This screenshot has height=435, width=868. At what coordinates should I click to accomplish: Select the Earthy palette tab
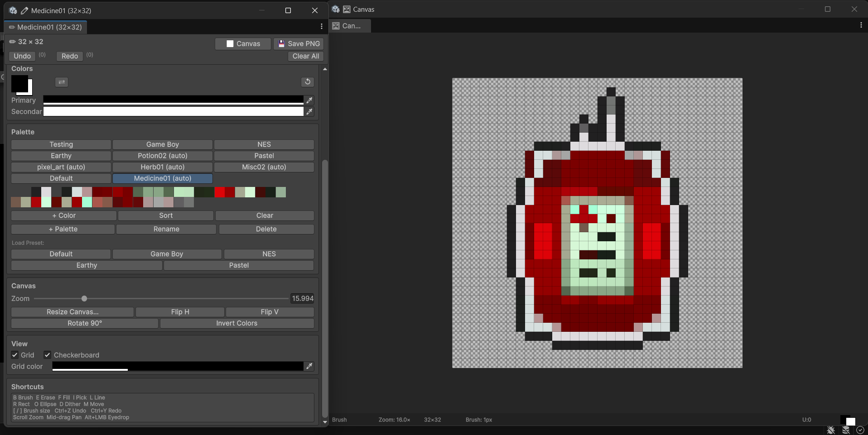61,156
